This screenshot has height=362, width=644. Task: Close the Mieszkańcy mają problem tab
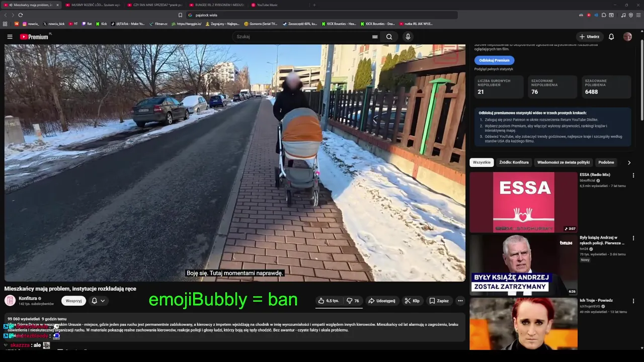click(x=57, y=5)
